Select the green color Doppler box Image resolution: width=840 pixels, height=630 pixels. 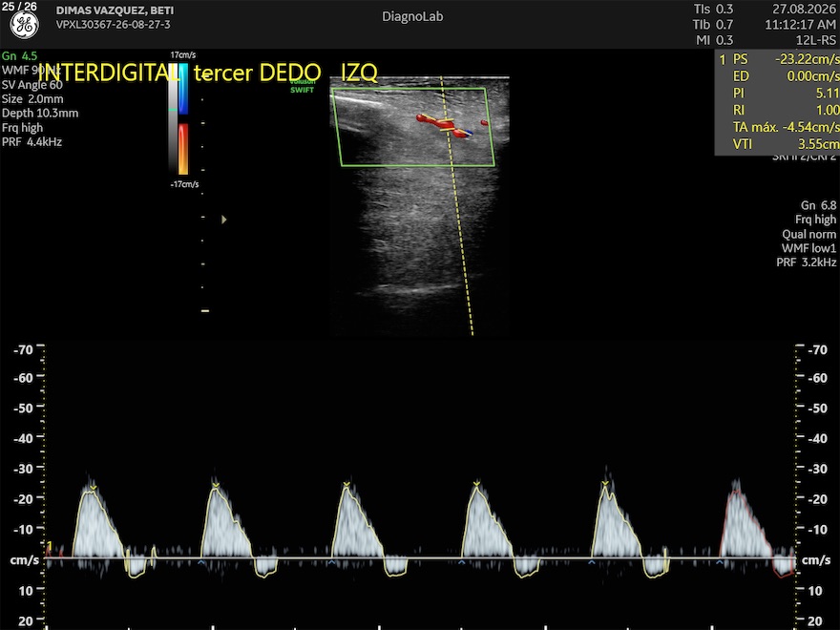(x=413, y=128)
